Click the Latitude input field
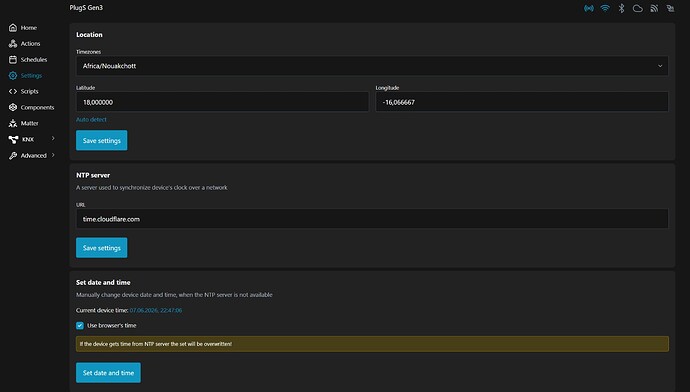This screenshot has height=392, width=690. (222, 102)
